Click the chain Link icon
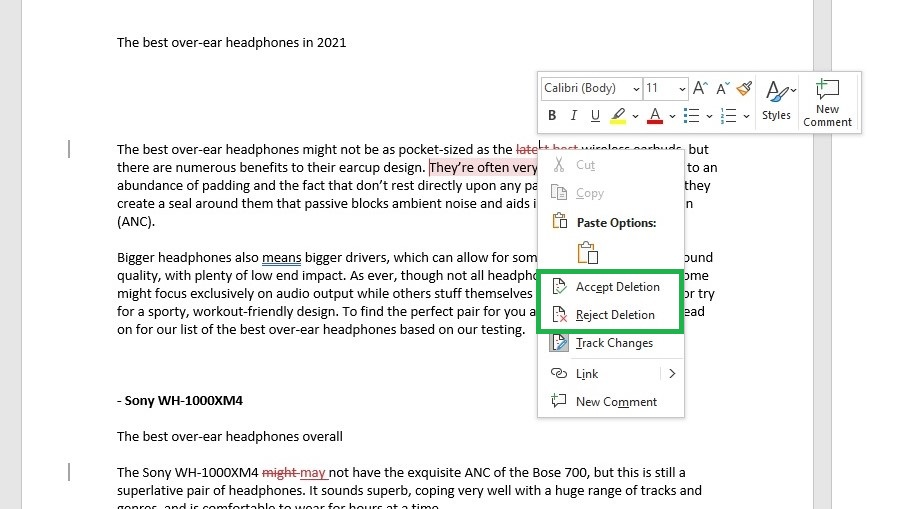The image size is (904, 509). [559, 373]
